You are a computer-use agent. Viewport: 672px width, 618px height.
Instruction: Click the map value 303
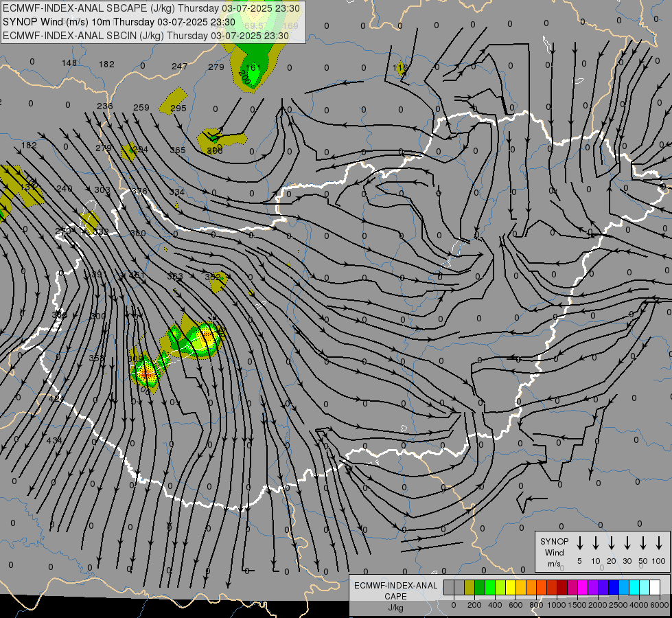point(102,190)
